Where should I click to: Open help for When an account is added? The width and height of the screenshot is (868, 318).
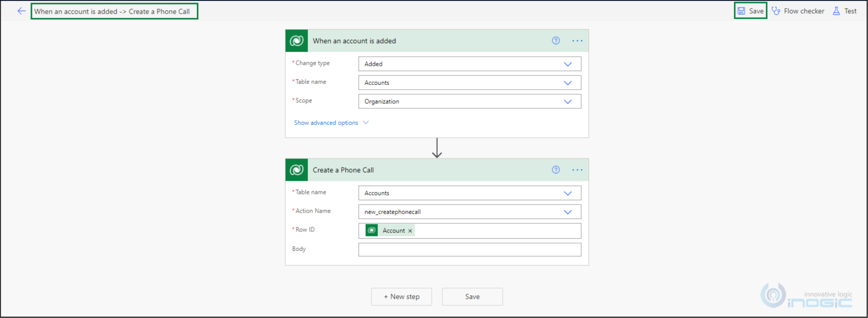click(x=556, y=41)
